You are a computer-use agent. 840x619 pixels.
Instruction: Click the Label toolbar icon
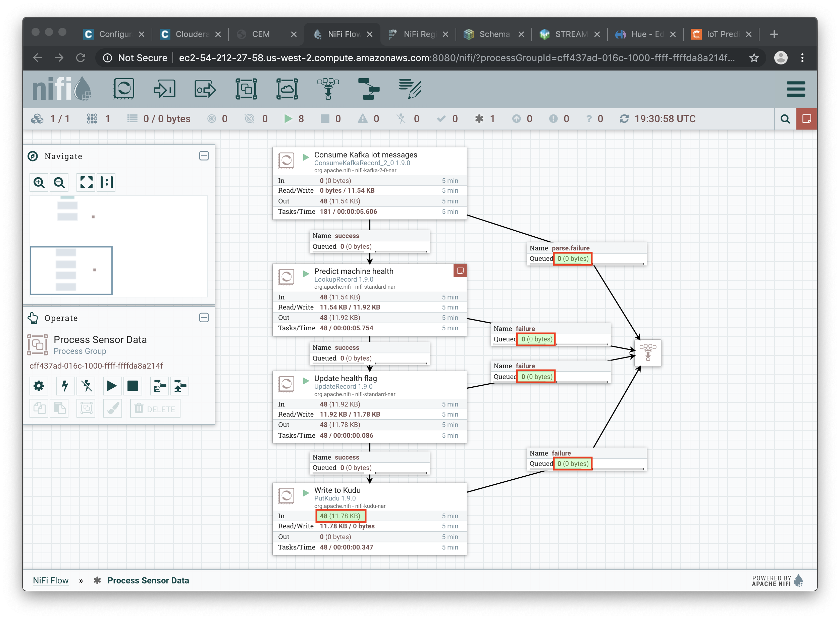point(410,89)
